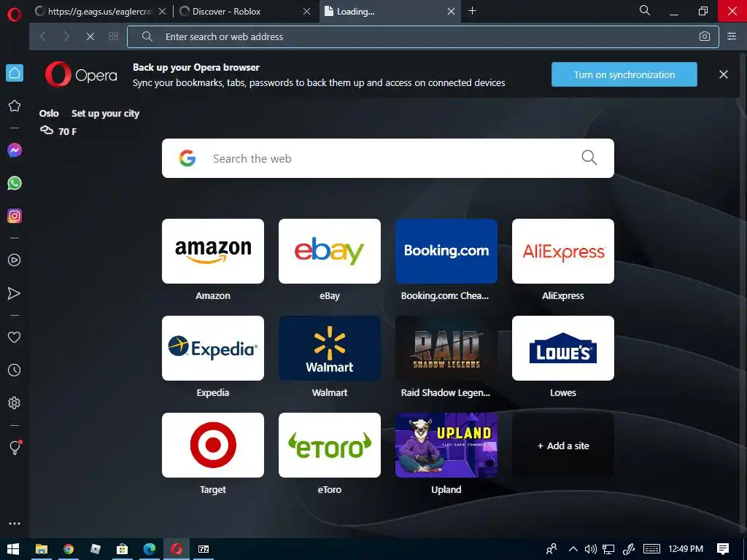Open the Windows Start menu
747x560 pixels.
(x=13, y=549)
